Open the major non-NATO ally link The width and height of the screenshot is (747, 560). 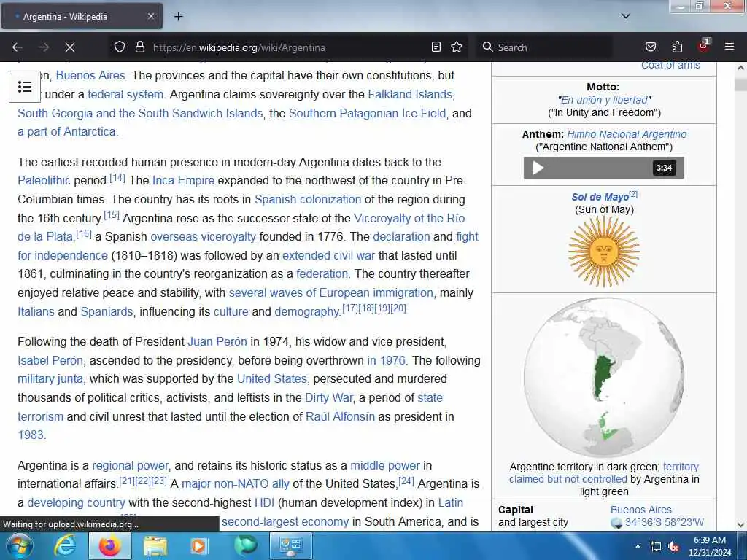click(236, 484)
